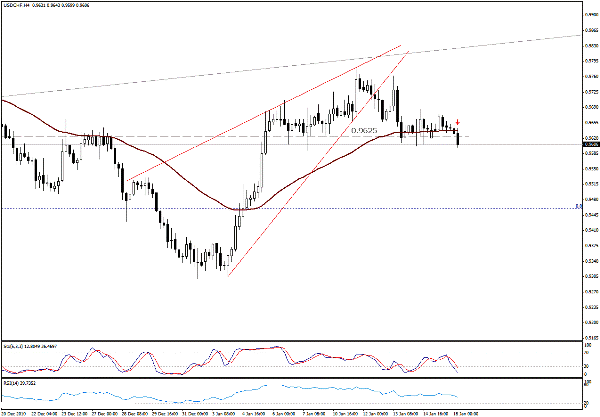Screen dimensions: 600x417
Task: Click the last candlestick on the chart
Action: [459, 136]
